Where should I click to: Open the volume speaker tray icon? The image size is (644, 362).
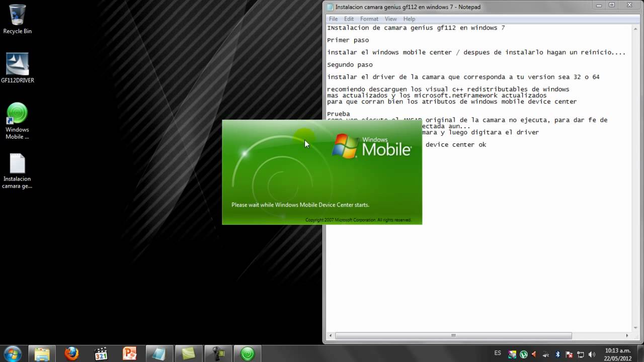(x=592, y=354)
